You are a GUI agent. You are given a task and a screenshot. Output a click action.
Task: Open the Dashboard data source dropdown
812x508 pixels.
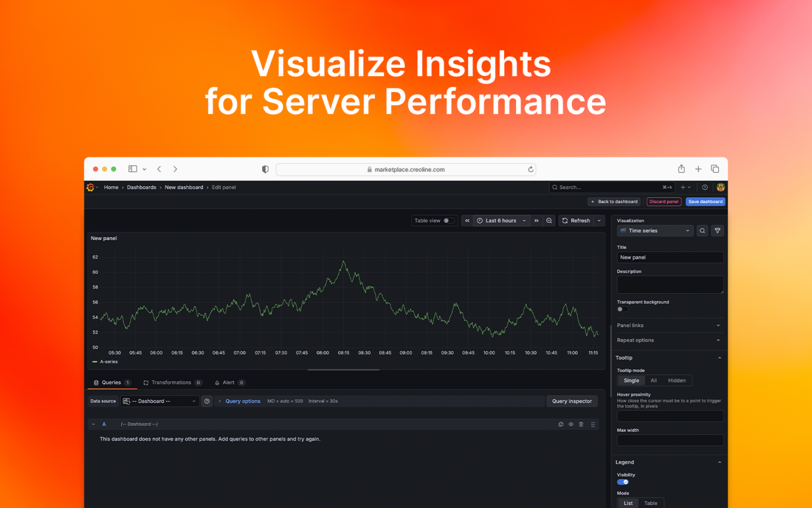click(159, 401)
